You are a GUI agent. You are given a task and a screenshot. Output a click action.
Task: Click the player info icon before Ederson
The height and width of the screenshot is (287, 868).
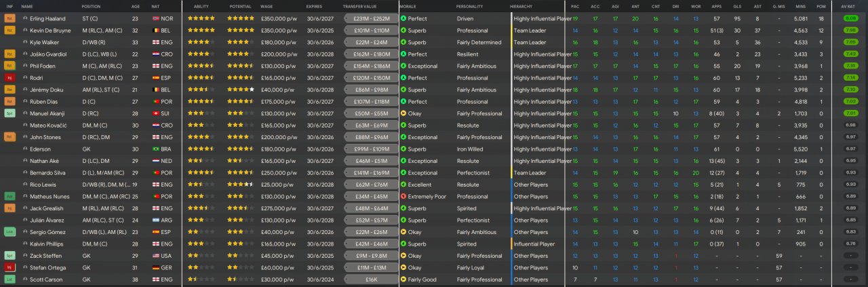coord(25,149)
